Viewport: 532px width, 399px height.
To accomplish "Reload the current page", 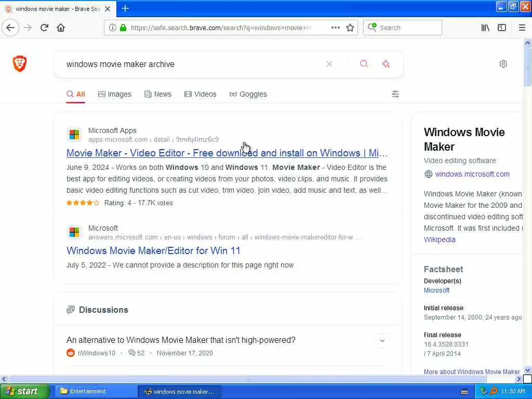I will click(x=44, y=28).
